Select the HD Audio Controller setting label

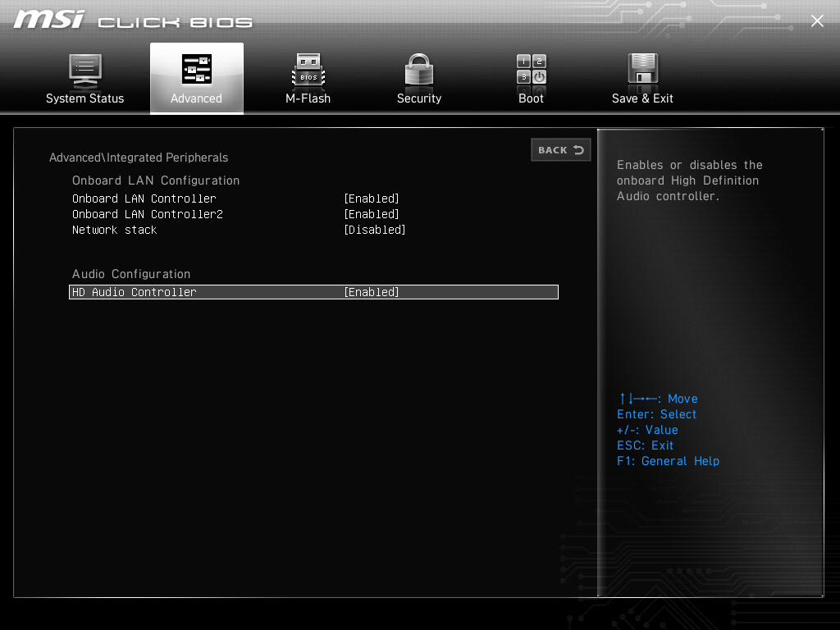[x=134, y=292]
